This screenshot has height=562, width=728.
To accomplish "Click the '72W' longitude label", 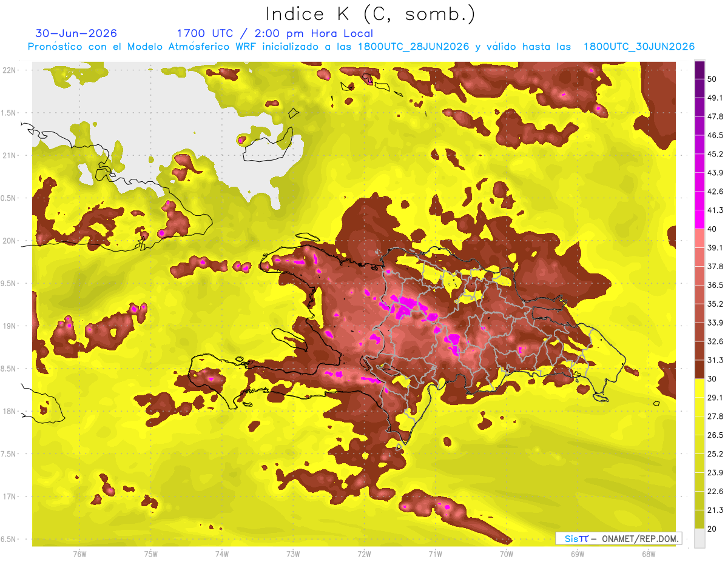I will [364, 554].
